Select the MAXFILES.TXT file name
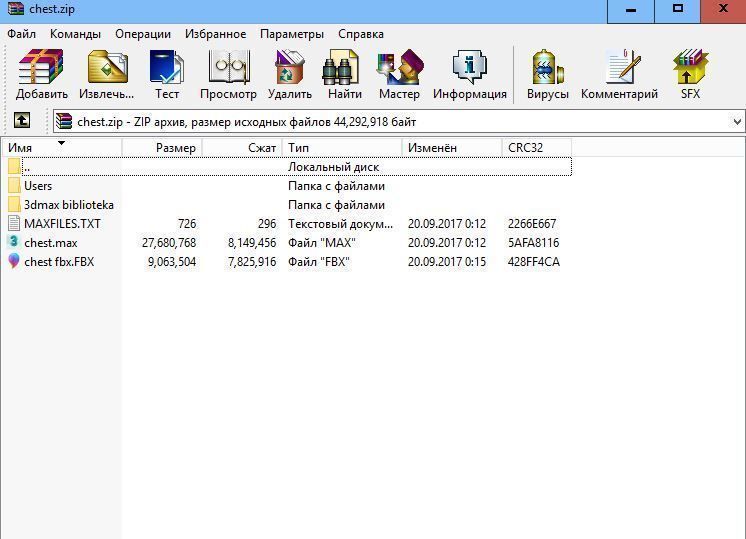Viewport: 746px width, 539px height. (62, 224)
